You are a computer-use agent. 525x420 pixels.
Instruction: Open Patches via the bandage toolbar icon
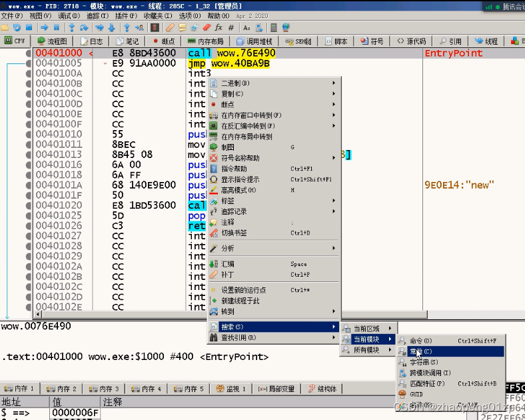click(x=170, y=27)
